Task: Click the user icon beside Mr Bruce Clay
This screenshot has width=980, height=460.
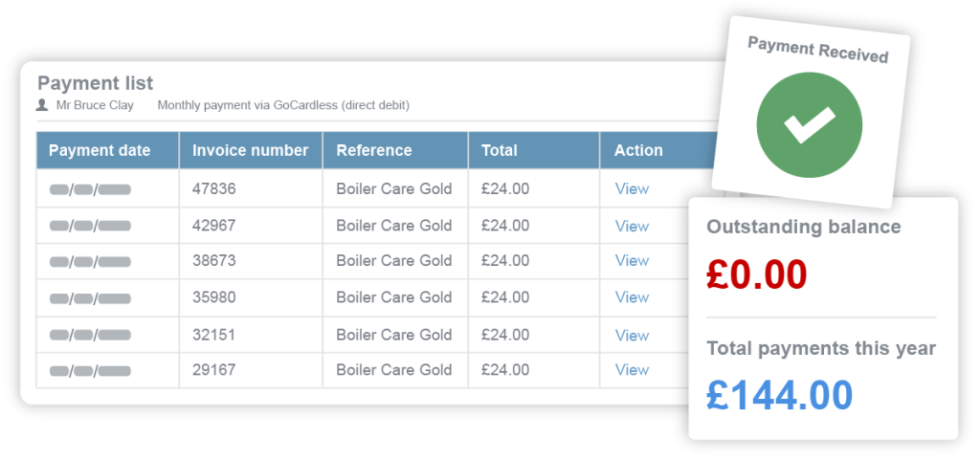Action: (42, 105)
